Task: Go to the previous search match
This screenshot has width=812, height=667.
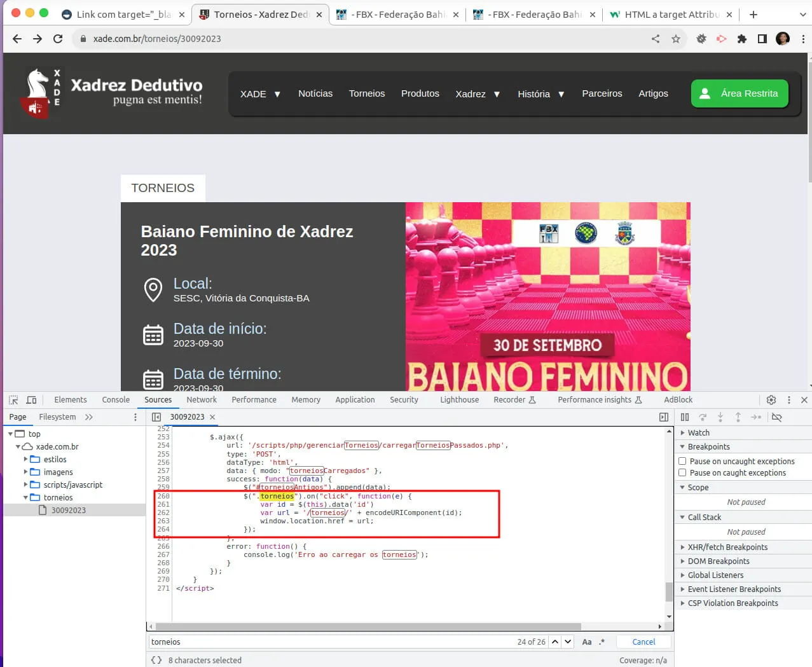Action: 555,642
